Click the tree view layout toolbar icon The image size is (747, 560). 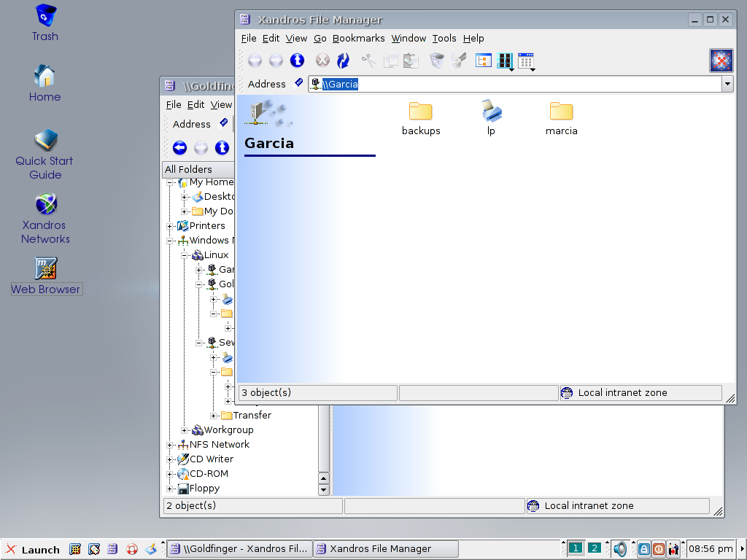point(484,61)
